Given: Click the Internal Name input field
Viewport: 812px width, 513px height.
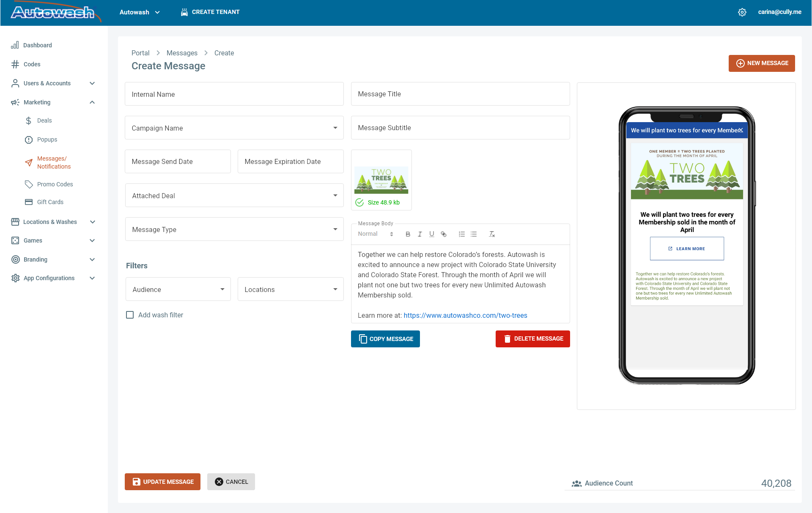Looking at the screenshot, I should tap(234, 94).
